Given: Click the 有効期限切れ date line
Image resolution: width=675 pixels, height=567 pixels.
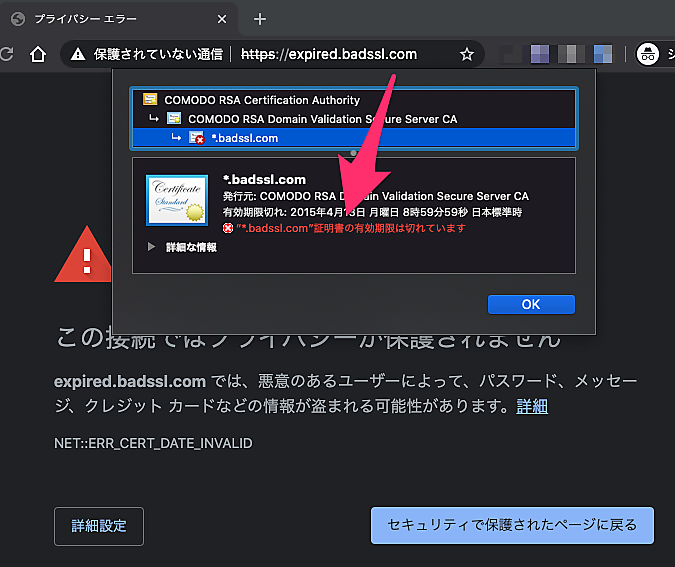Looking at the screenshot, I should pos(372,212).
